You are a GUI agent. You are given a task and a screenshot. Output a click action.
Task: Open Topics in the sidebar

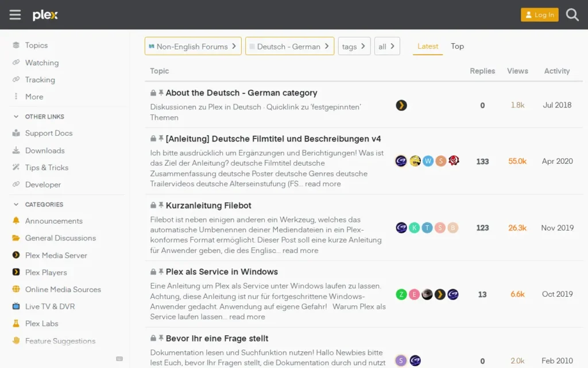click(36, 45)
